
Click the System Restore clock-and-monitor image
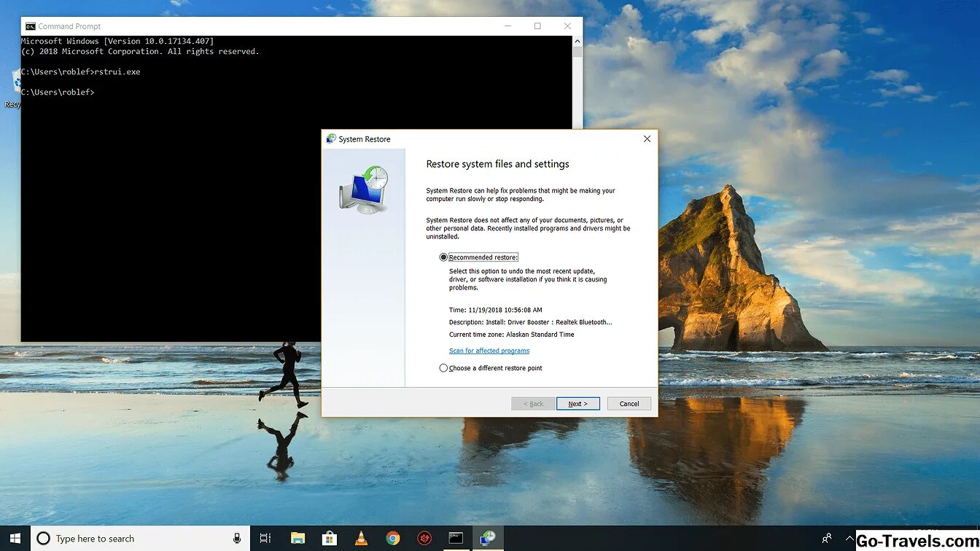(x=363, y=189)
